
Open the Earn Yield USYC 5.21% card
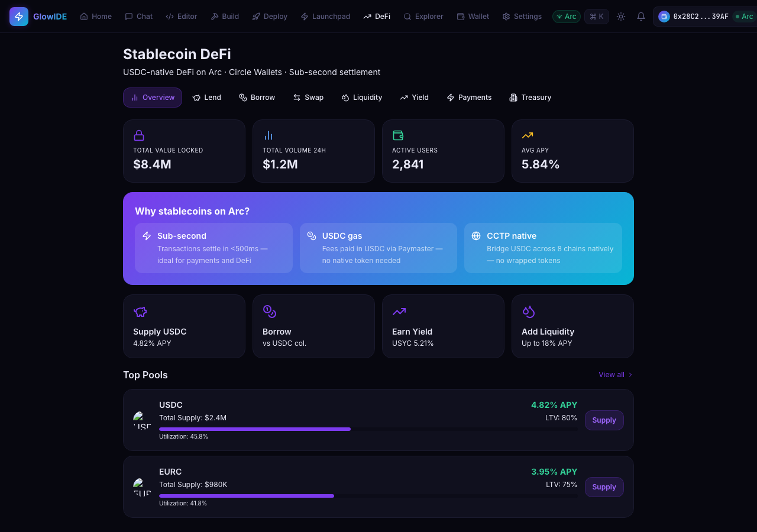443,326
